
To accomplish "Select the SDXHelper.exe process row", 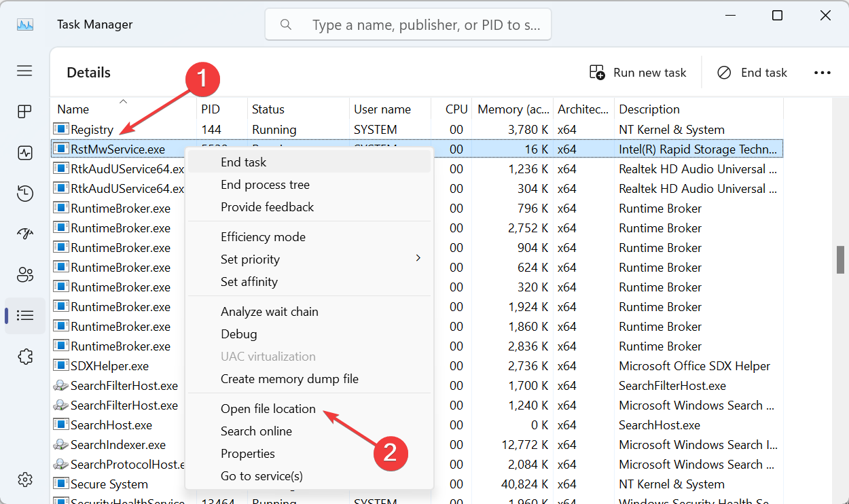I will [109, 366].
